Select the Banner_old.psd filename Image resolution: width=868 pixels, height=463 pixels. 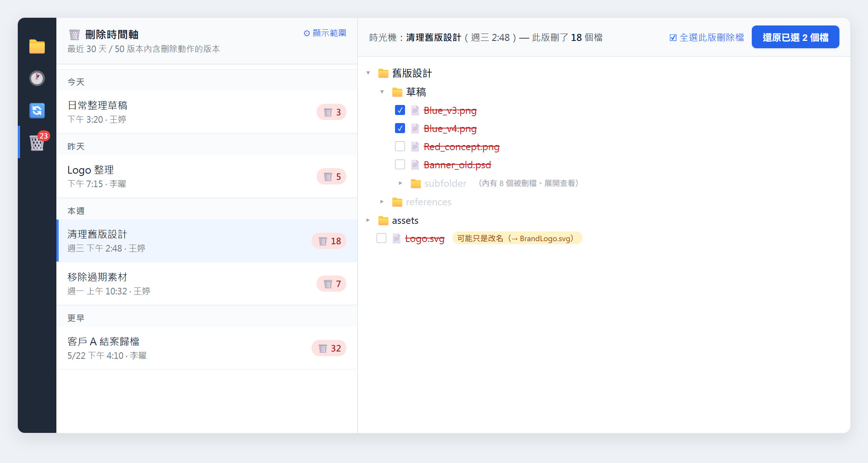(458, 165)
